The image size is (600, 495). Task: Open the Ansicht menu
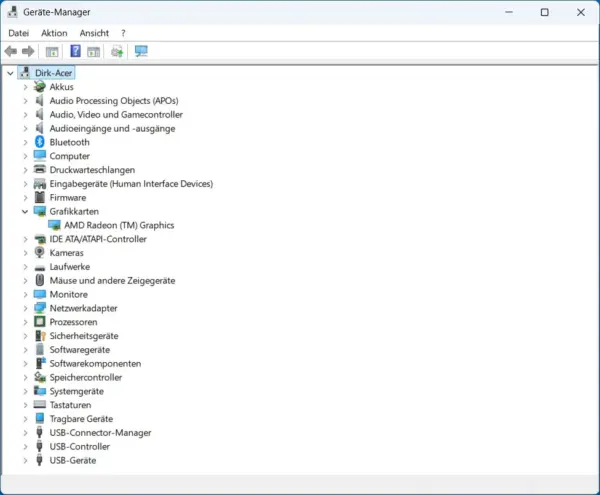click(94, 33)
